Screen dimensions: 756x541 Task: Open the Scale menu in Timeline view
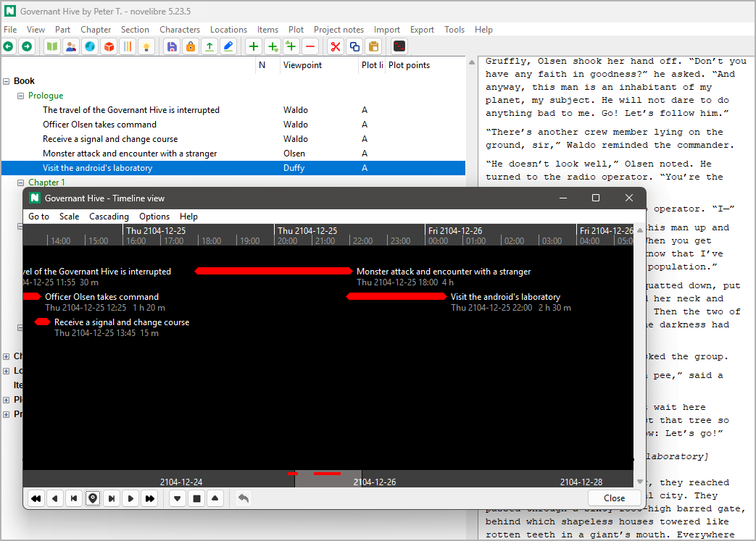[69, 216]
